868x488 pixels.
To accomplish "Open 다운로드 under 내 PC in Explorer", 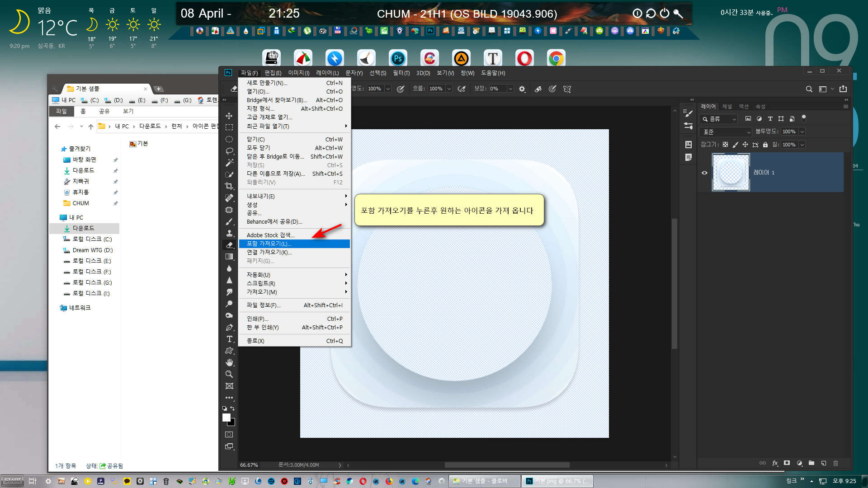I will coord(84,228).
